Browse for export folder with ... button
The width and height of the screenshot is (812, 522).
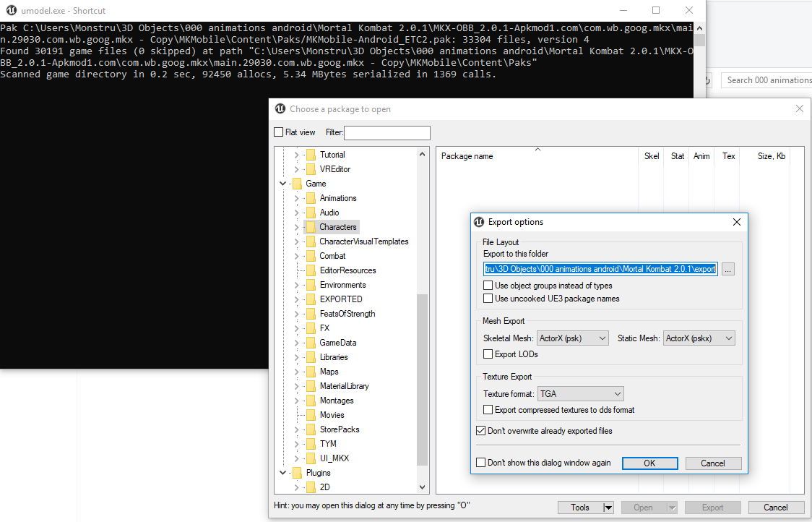(728, 269)
